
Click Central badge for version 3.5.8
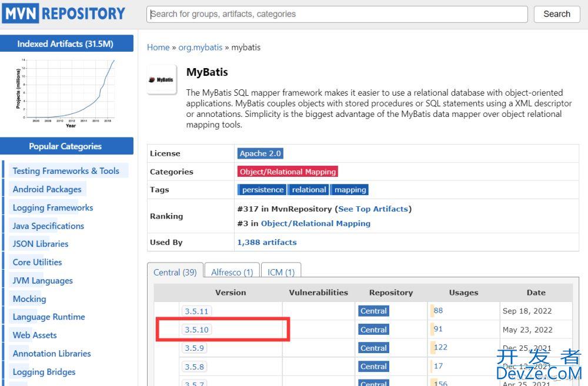[x=373, y=366]
